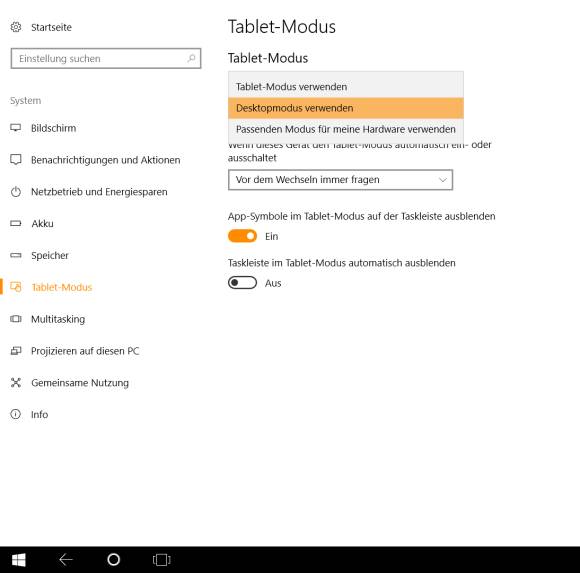Image resolution: width=580 pixels, height=573 pixels.
Task: Click the search magnifier icon
Action: (191, 58)
